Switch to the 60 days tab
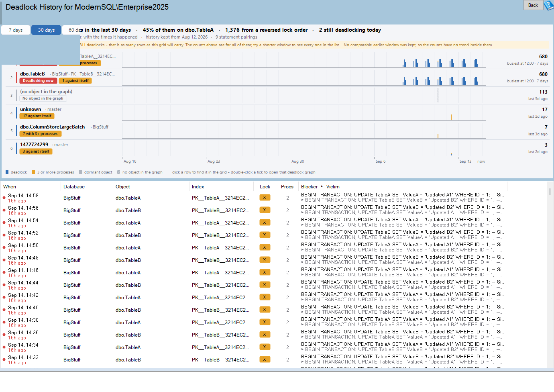This screenshot has height=392, width=554. 72,30
